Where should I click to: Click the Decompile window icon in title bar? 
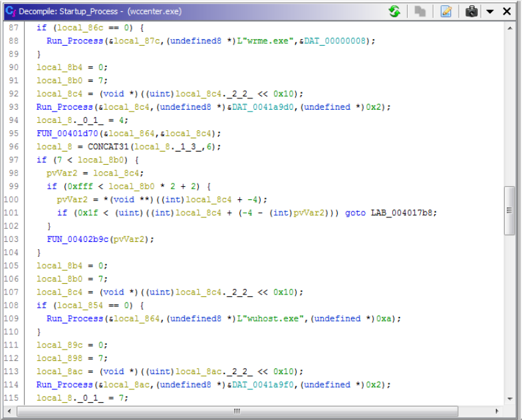coord(10,11)
